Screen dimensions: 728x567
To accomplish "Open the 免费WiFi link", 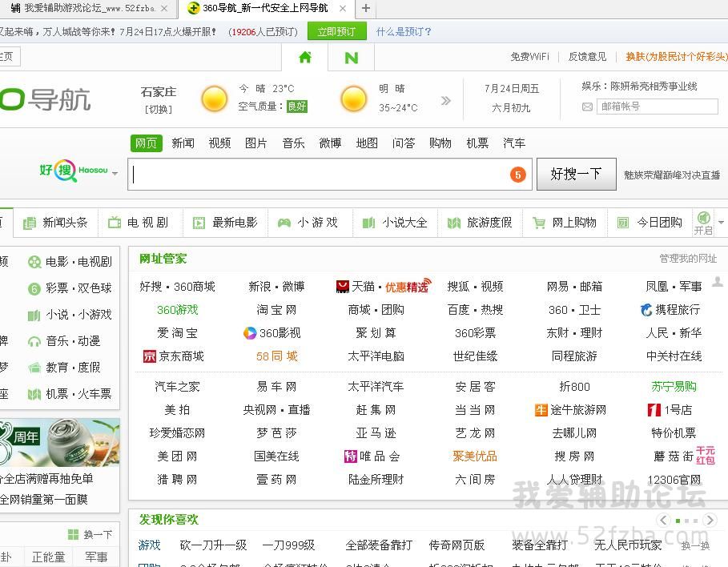I will click(x=529, y=57).
